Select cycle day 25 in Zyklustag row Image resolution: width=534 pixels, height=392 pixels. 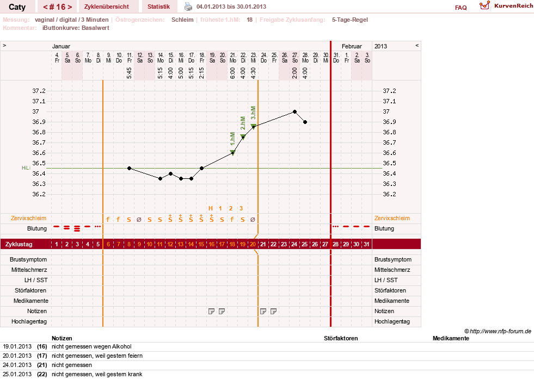(x=304, y=244)
